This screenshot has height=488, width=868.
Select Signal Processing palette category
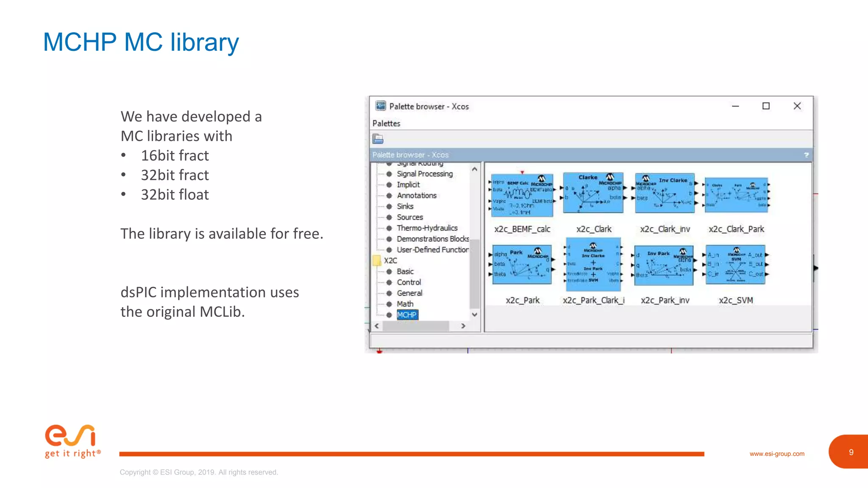point(424,174)
